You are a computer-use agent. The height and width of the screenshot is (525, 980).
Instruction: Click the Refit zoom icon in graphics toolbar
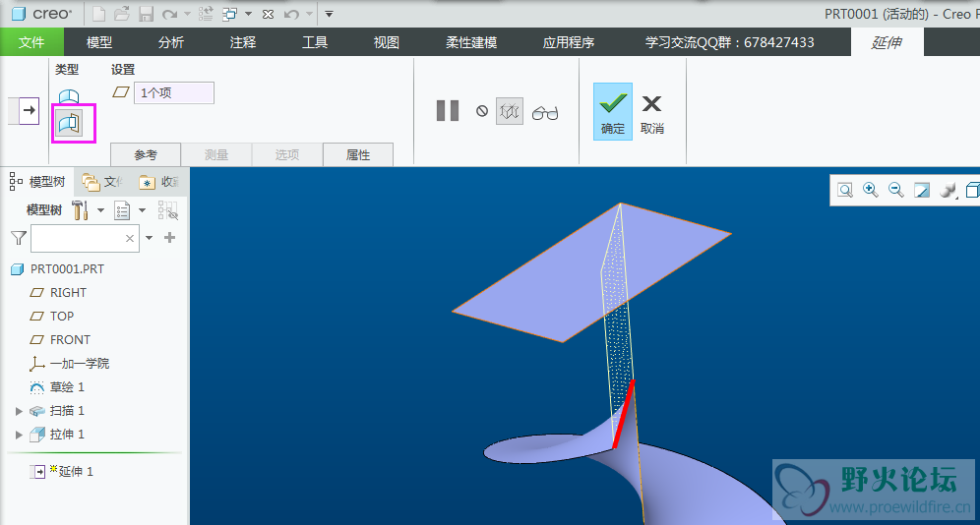point(845,191)
